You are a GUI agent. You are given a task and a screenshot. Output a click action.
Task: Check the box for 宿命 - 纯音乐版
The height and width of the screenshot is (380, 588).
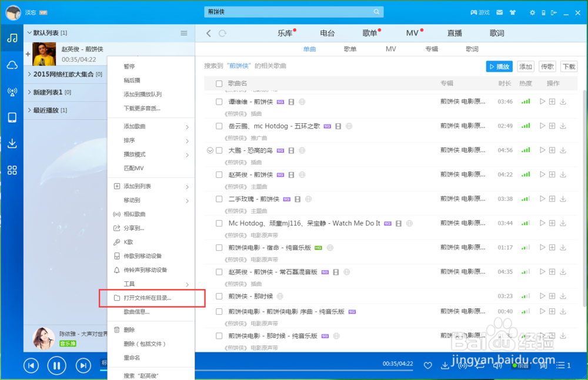coord(219,248)
